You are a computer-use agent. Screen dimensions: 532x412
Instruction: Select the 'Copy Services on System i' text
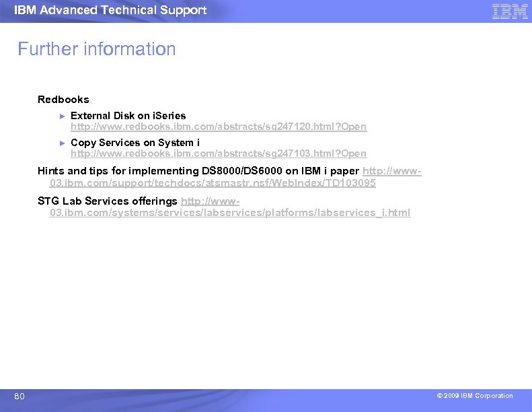[x=135, y=143]
